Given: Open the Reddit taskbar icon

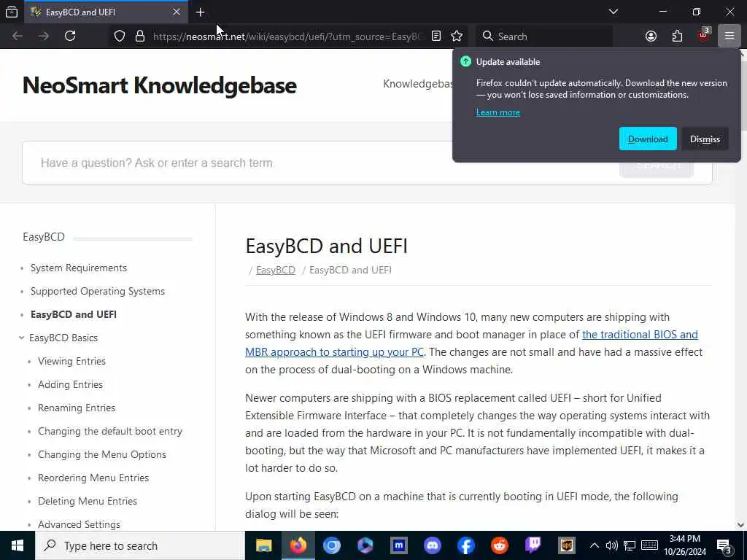Looking at the screenshot, I should click(499, 545).
